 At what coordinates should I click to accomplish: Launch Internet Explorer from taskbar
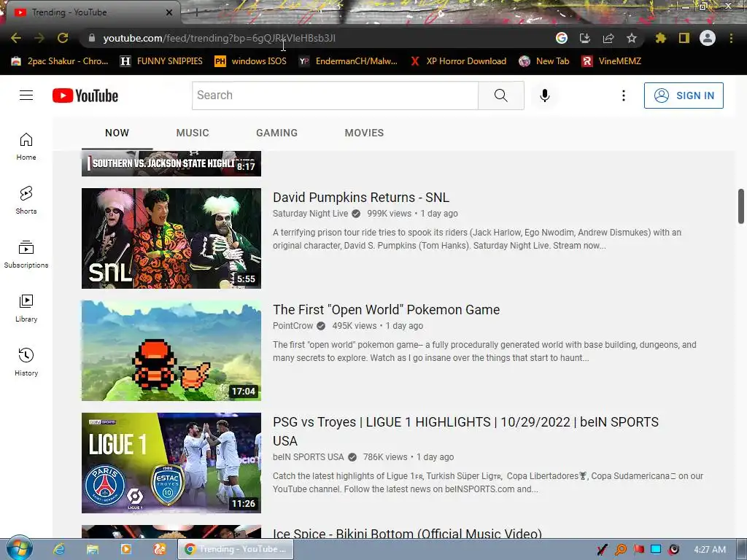(x=59, y=549)
